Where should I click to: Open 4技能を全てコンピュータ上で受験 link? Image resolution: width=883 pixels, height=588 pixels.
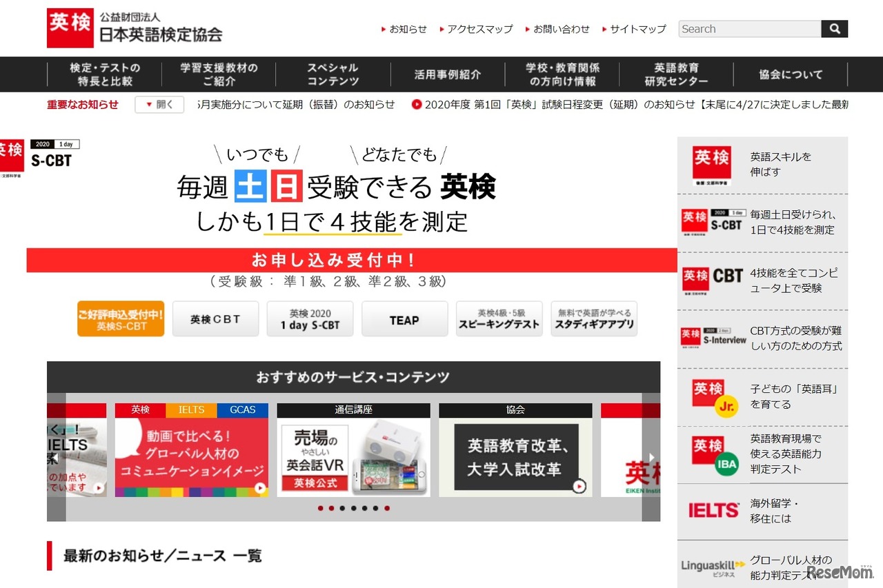point(794,280)
